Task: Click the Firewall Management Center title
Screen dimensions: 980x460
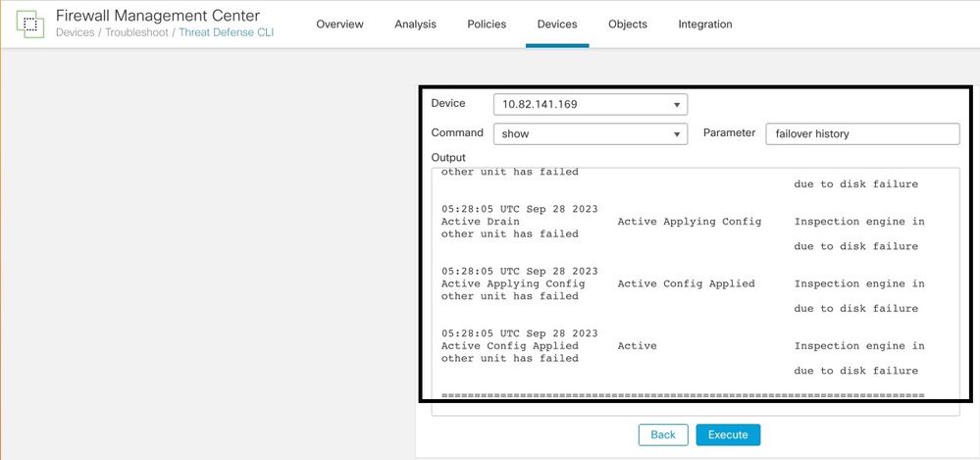Action: click(158, 16)
